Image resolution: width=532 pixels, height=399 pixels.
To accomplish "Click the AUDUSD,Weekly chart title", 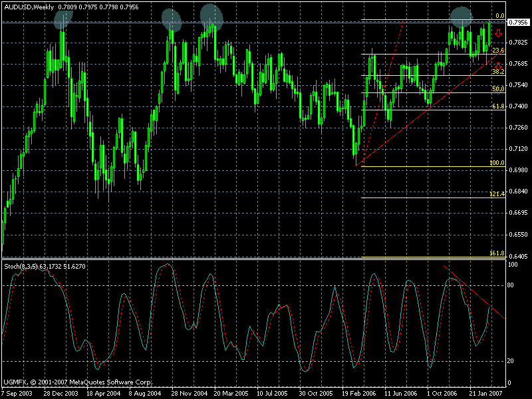I will [x=28, y=7].
